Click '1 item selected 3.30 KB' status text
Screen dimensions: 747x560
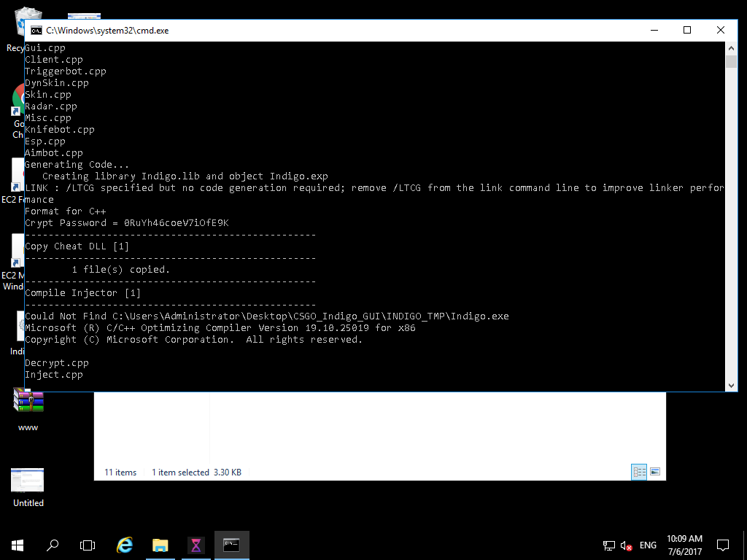[196, 472]
